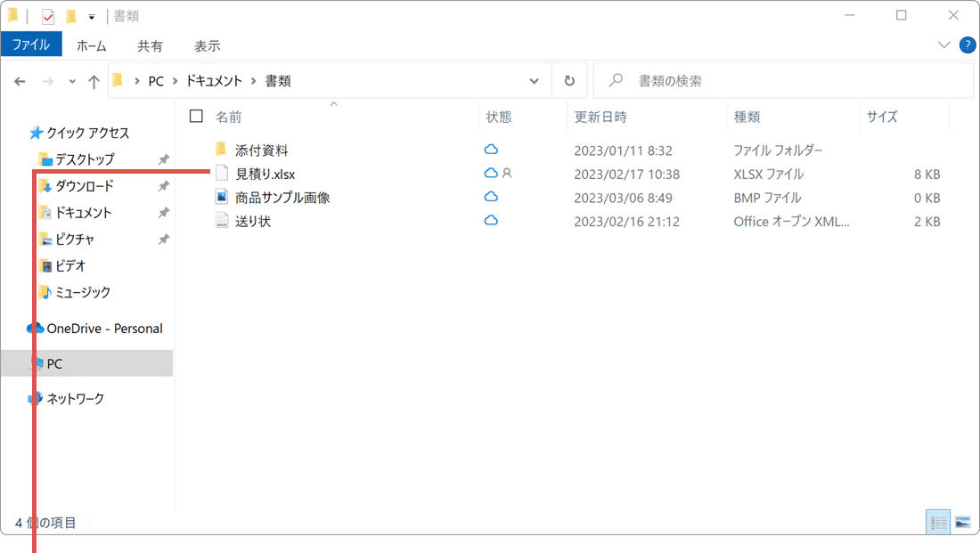Switch to the ホーム ribbon tab
This screenshot has height=553, width=980.
coord(91,45)
